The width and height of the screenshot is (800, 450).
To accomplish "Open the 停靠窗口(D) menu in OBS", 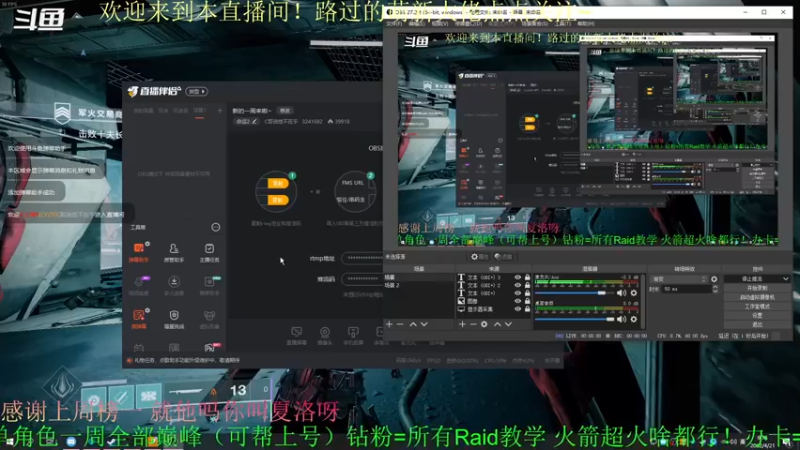I will [x=468, y=23].
